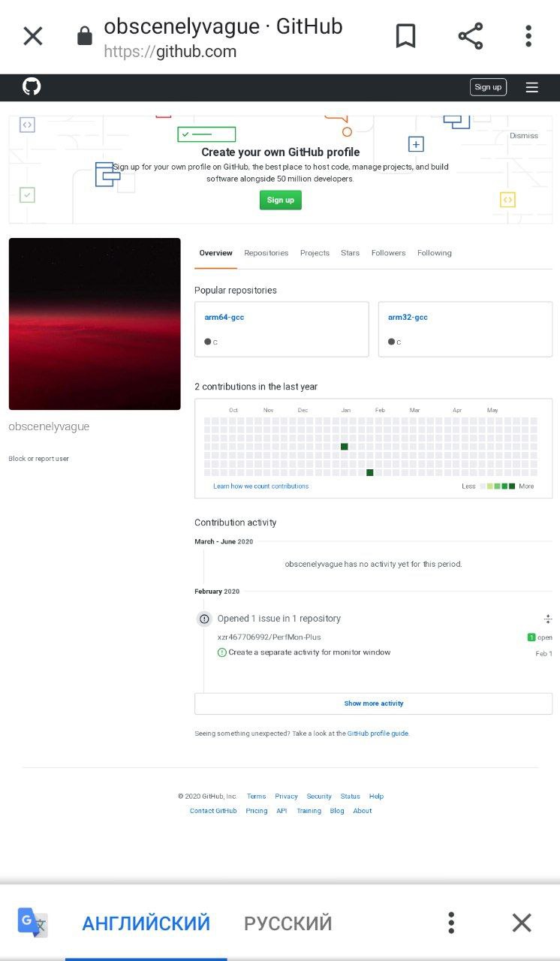Open the About footer link
Image resolution: width=560 pixels, height=961 pixels.
click(363, 811)
